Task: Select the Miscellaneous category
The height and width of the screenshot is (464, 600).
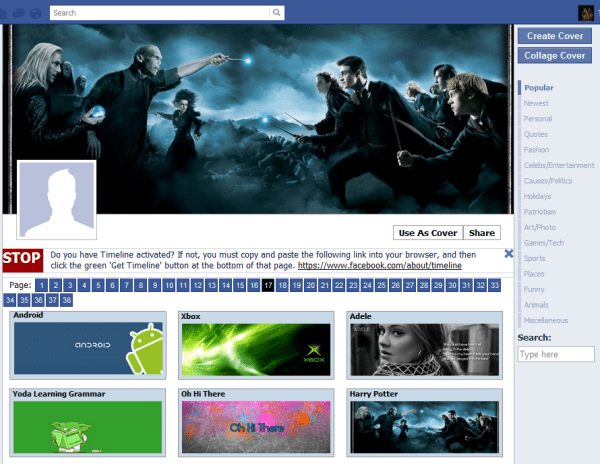Action: click(x=546, y=321)
